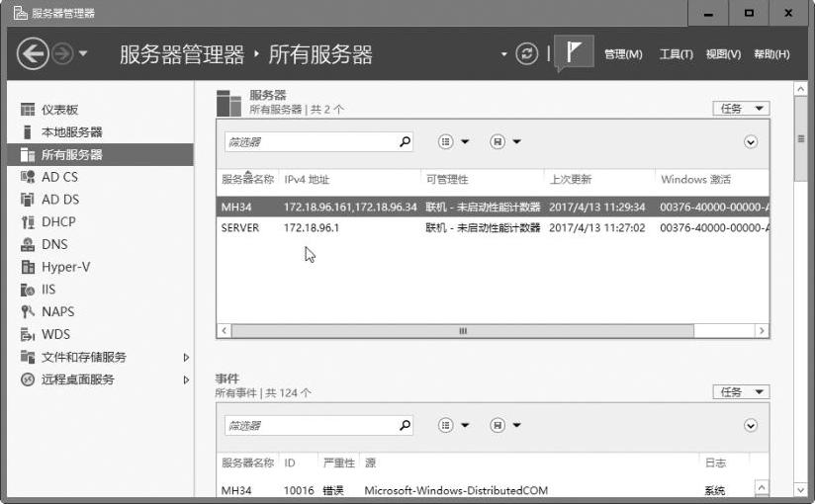Open dropdown arrow left of refresh icon

[503, 54]
